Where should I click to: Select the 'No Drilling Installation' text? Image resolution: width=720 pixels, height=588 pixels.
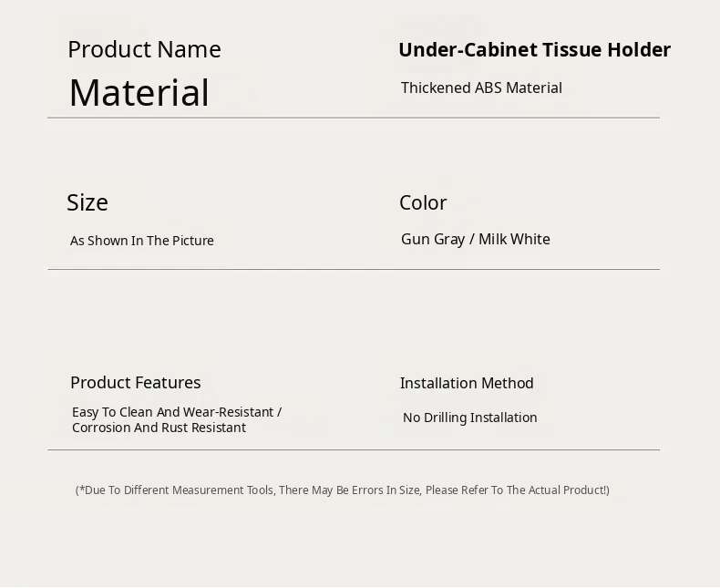(x=470, y=418)
